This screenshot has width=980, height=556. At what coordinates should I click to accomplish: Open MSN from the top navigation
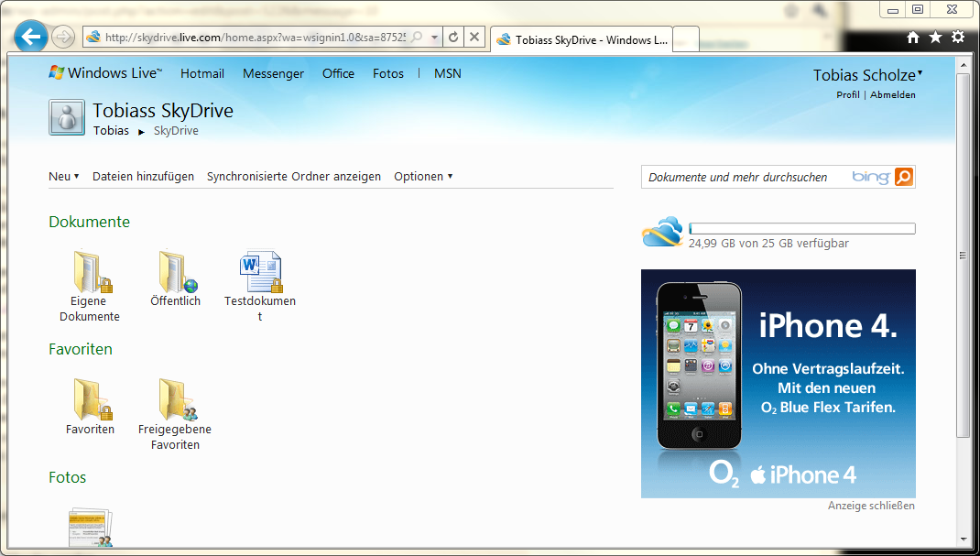pos(448,73)
